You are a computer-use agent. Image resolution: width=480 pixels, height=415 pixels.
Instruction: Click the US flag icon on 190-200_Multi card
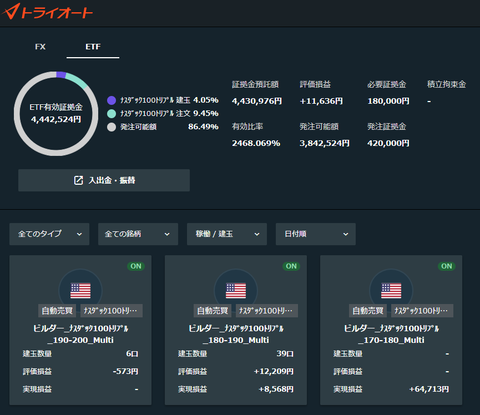pyautogui.click(x=80, y=291)
